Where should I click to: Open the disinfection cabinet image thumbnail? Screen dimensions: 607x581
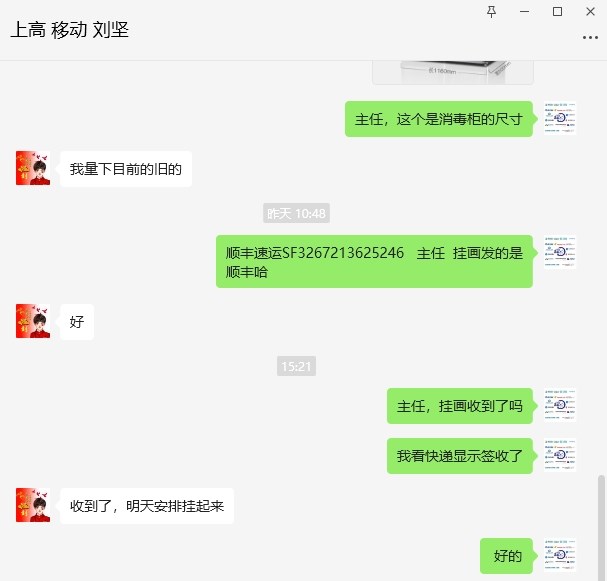point(453,72)
